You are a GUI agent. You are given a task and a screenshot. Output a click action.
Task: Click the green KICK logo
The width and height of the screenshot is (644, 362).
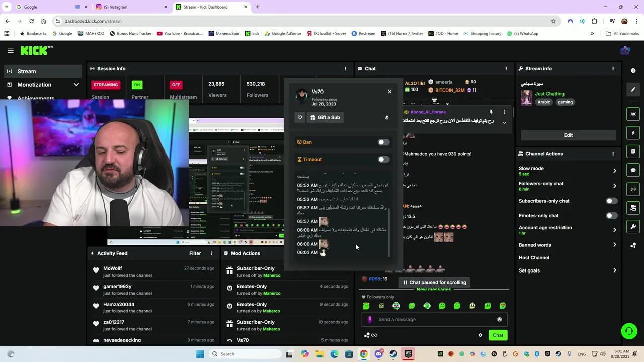pyautogui.click(x=37, y=50)
